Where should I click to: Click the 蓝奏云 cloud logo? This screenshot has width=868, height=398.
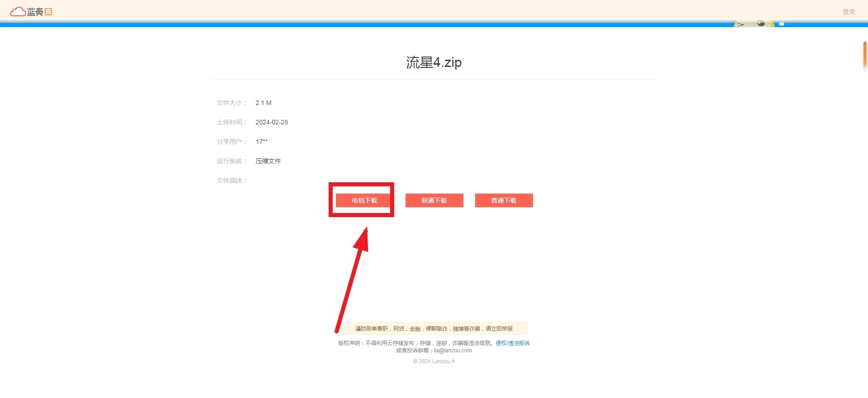pos(31,12)
